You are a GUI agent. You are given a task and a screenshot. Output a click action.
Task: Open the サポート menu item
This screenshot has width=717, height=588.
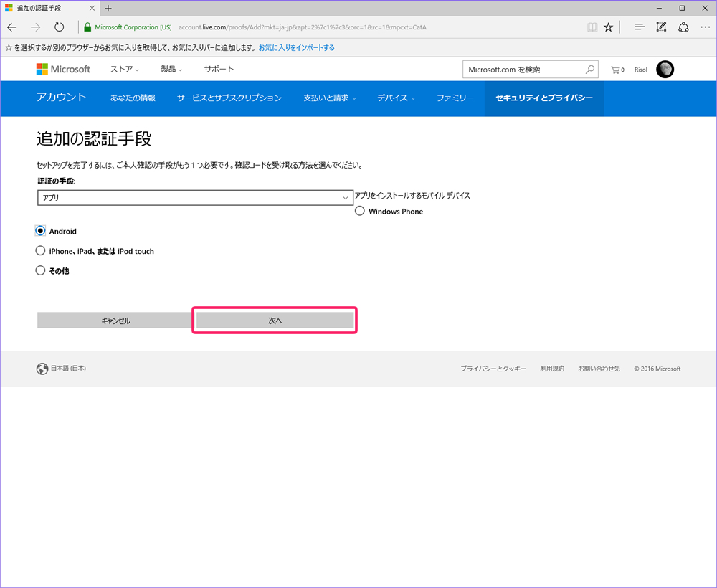pos(219,69)
